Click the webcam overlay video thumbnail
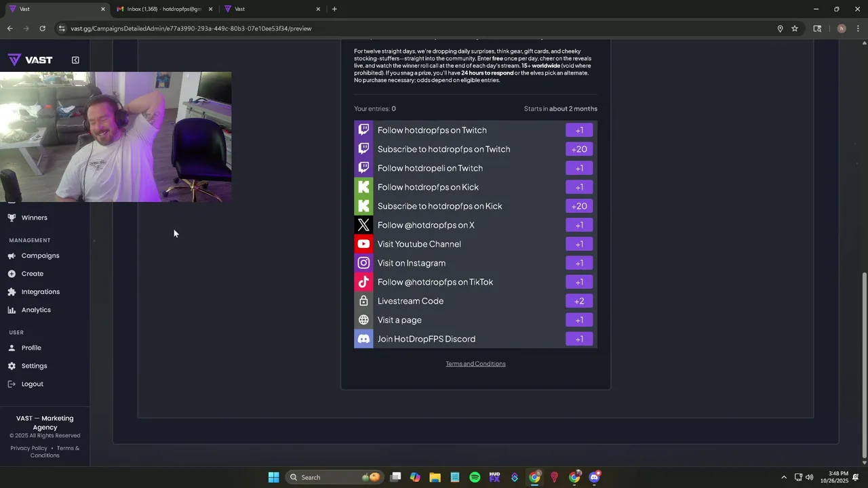The width and height of the screenshot is (868, 488). pyautogui.click(x=115, y=137)
